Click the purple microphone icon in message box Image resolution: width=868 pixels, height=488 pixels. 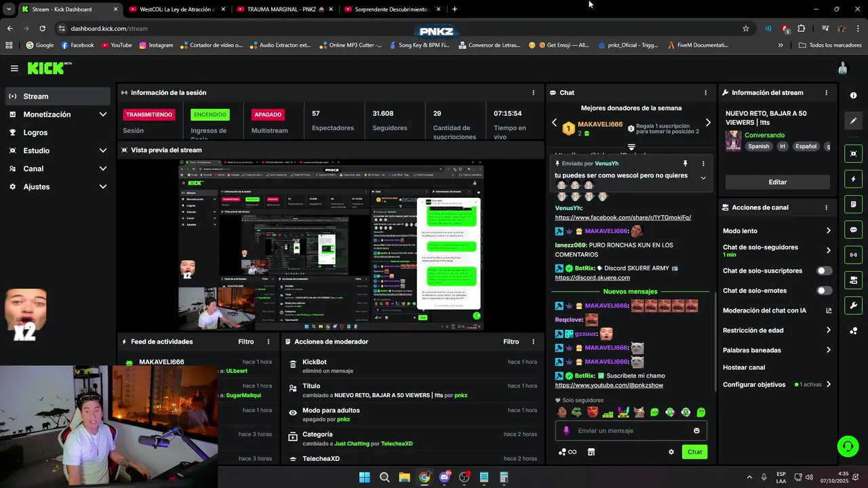pyautogui.click(x=567, y=430)
